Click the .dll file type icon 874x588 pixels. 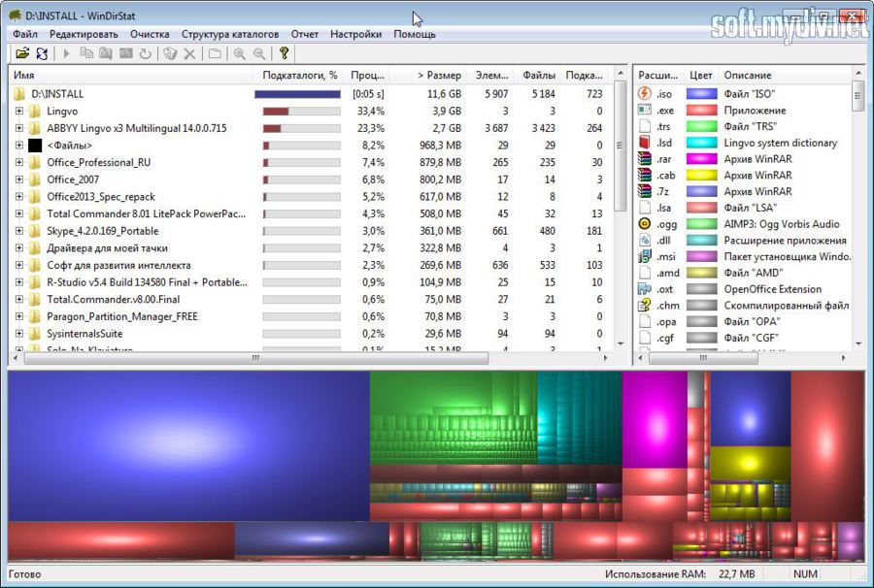tap(645, 240)
